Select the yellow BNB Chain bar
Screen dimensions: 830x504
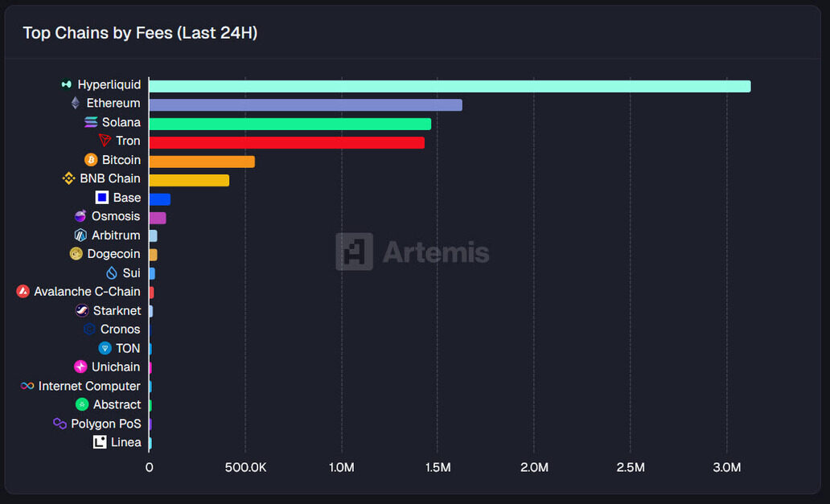189,180
